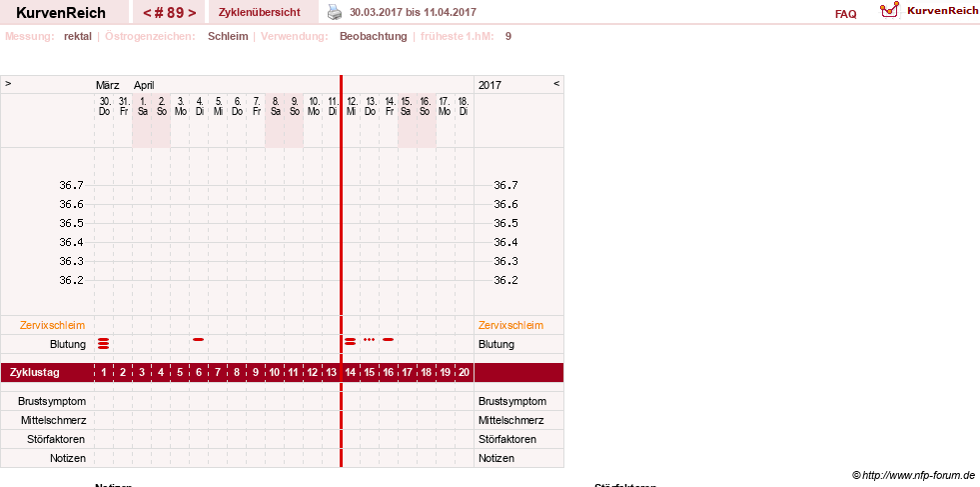Select the 4. Di date column header

coord(200,106)
